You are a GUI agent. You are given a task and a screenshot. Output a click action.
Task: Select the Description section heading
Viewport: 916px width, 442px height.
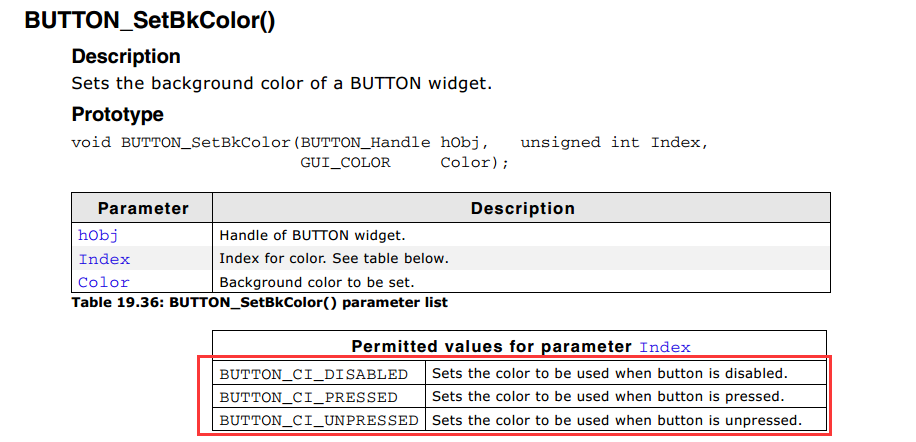126,57
